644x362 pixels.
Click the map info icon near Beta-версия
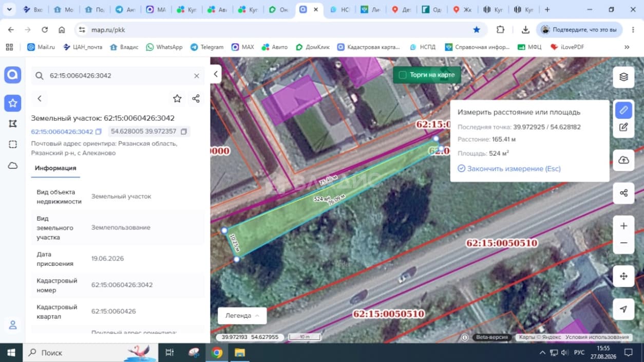465,337
